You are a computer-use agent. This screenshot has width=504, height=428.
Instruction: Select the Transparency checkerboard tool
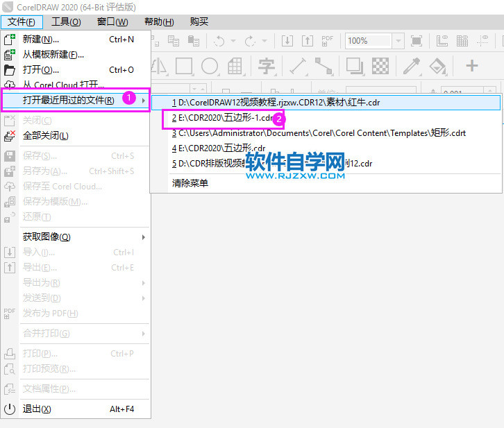[x=380, y=66]
